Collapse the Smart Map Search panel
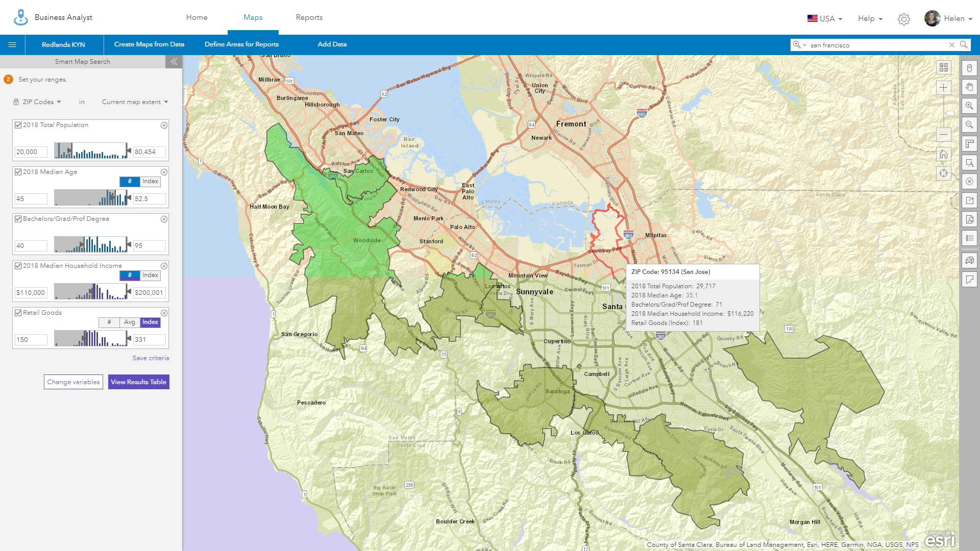This screenshot has height=551, width=980. pyautogui.click(x=174, y=62)
